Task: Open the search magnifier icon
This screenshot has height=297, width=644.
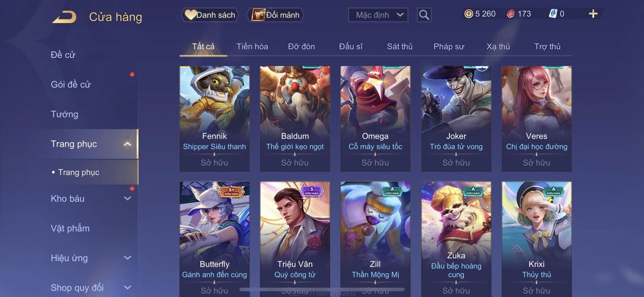Action: click(x=424, y=15)
